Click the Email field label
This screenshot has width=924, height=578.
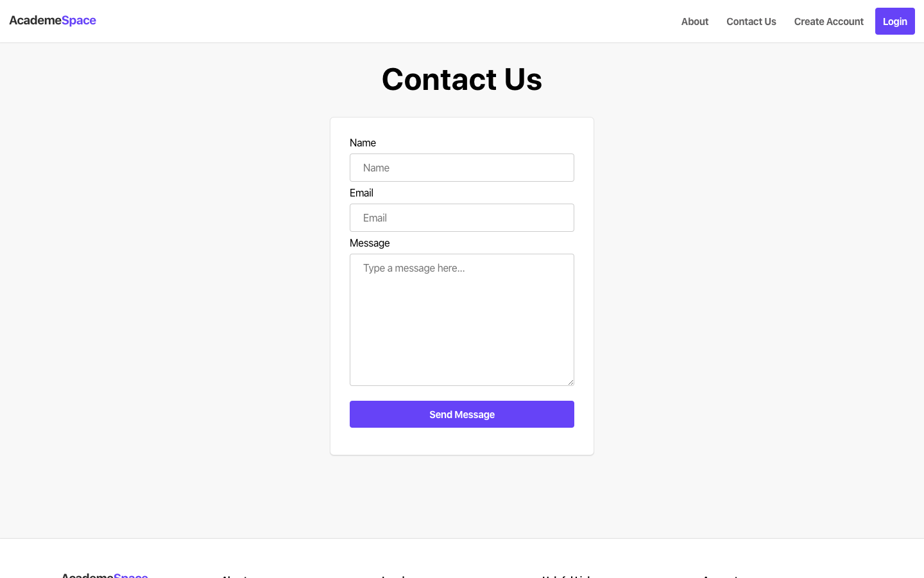361,193
